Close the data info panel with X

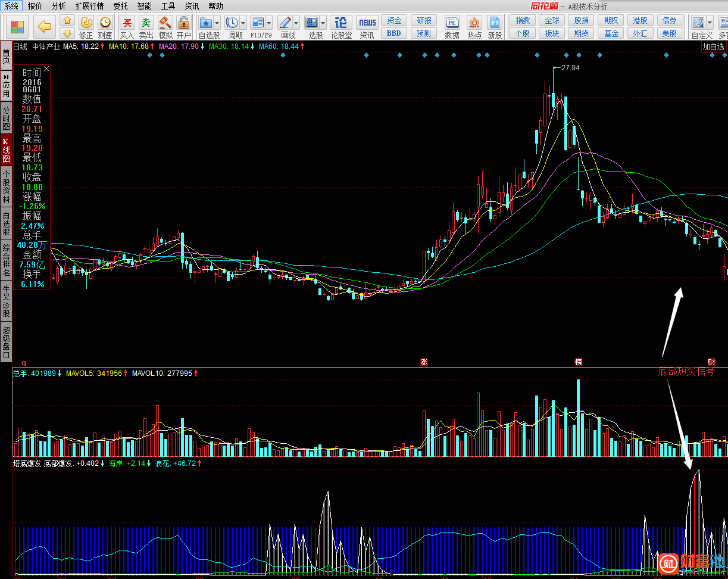coord(47,69)
